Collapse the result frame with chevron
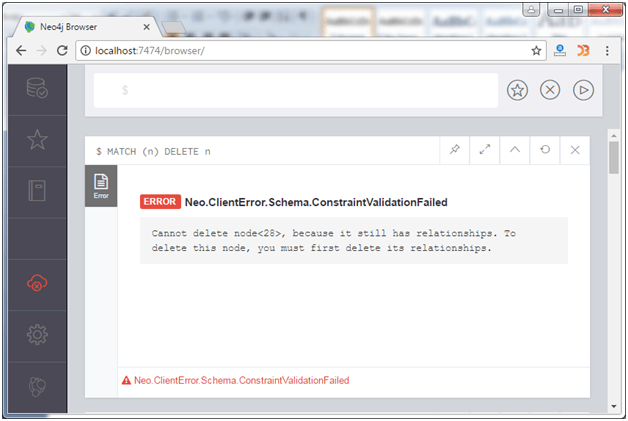This screenshot has width=628, height=421. click(x=515, y=150)
